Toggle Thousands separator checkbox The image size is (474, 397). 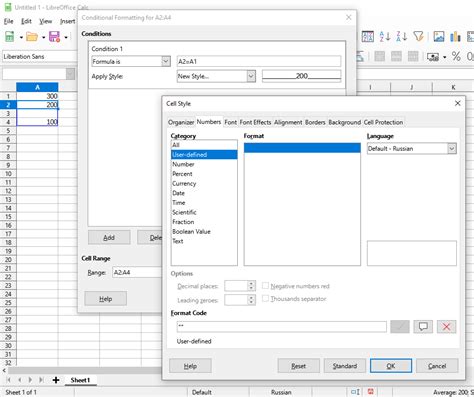(x=265, y=298)
